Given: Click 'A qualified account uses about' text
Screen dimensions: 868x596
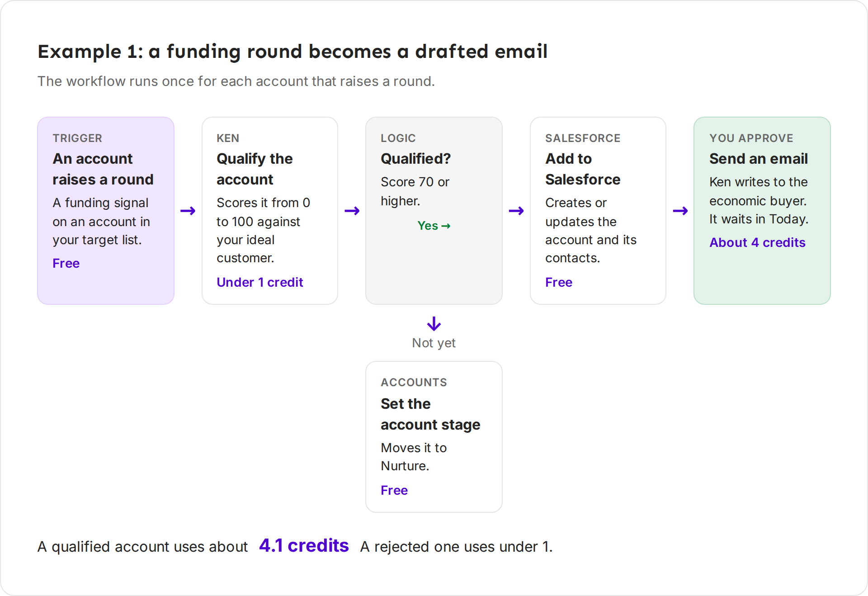Looking at the screenshot, I should click(x=142, y=547).
